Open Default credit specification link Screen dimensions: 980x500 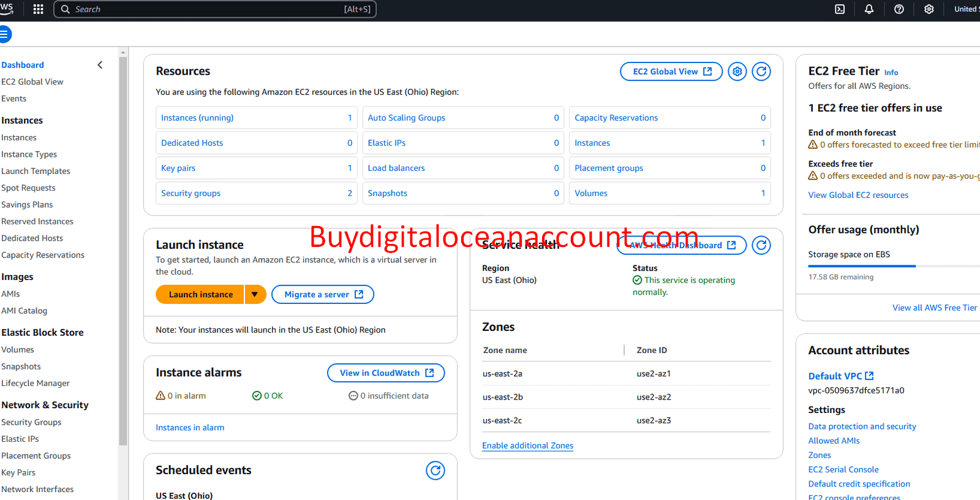(x=859, y=484)
